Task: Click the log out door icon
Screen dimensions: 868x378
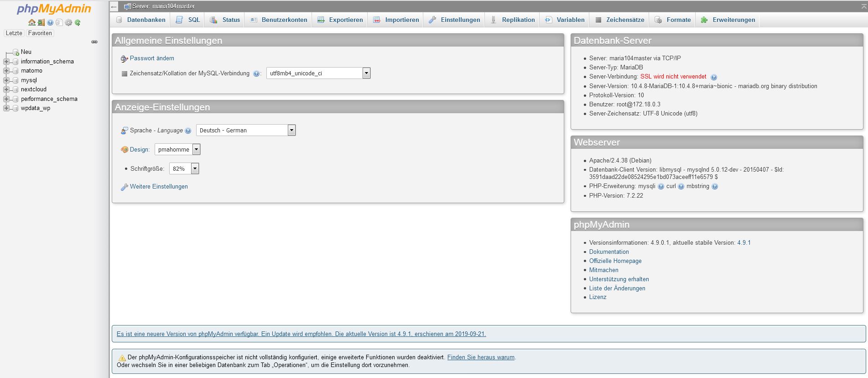Action: [41, 22]
